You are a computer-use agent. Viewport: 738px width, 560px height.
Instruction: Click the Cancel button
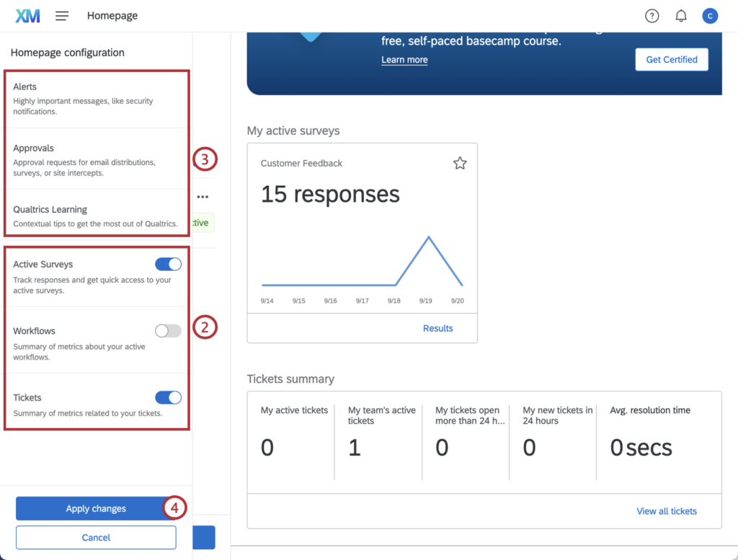click(x=96, y=537)
